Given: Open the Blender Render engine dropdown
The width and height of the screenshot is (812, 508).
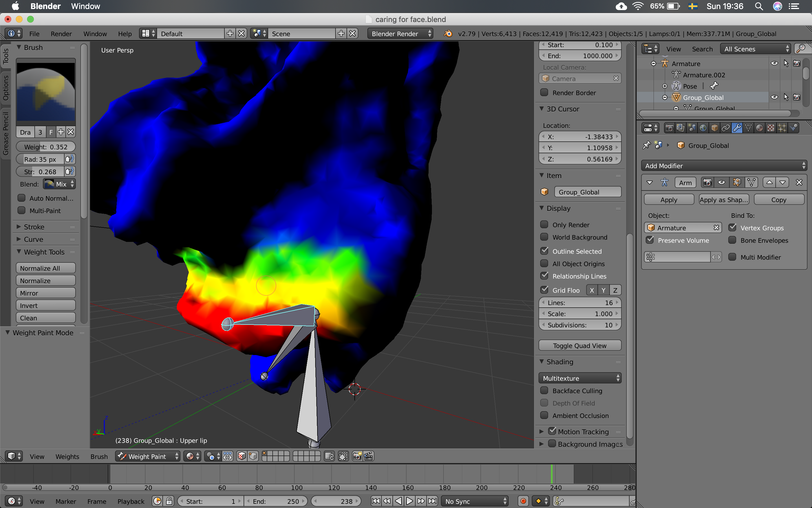Looking at the screenshot, I should pos(400,34).
